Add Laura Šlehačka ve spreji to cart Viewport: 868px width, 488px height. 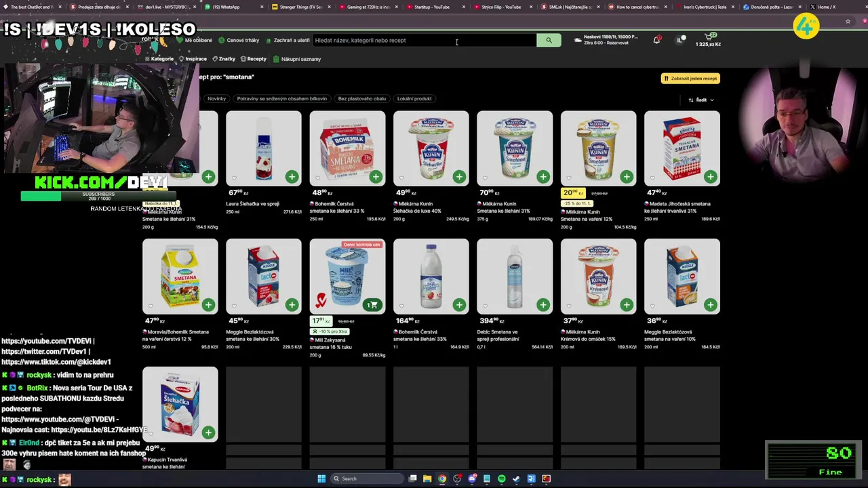tap(292, 177)
